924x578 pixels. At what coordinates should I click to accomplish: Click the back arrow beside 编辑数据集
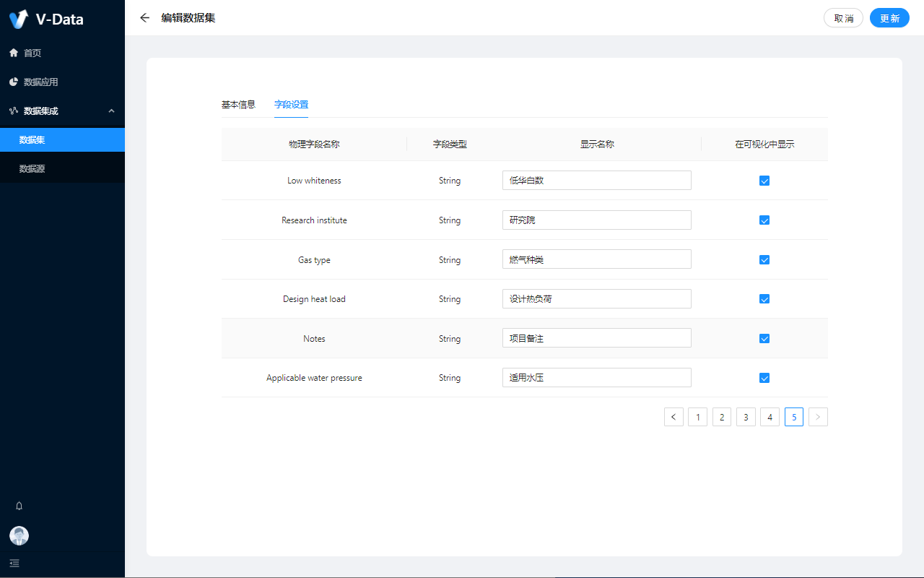pos(145,18)
